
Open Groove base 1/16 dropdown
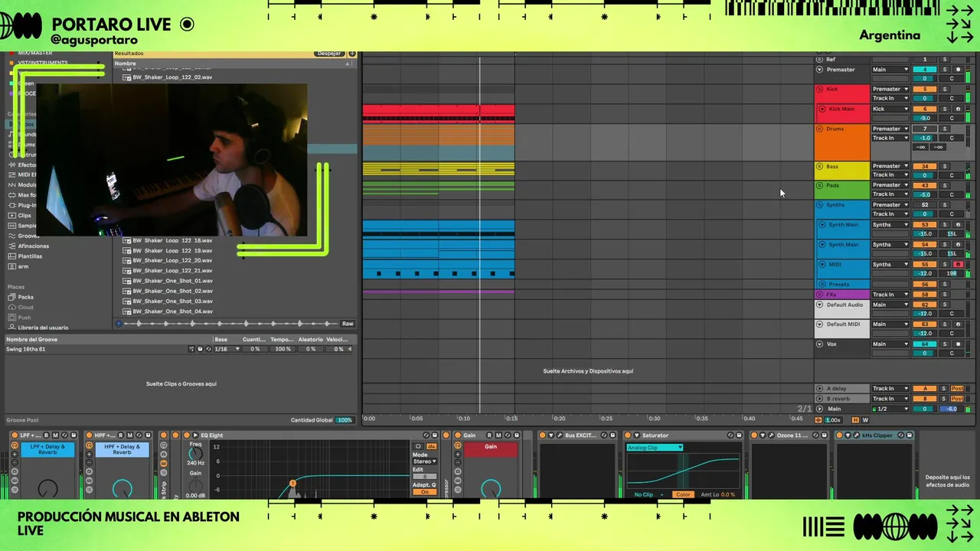click(227, 349)
